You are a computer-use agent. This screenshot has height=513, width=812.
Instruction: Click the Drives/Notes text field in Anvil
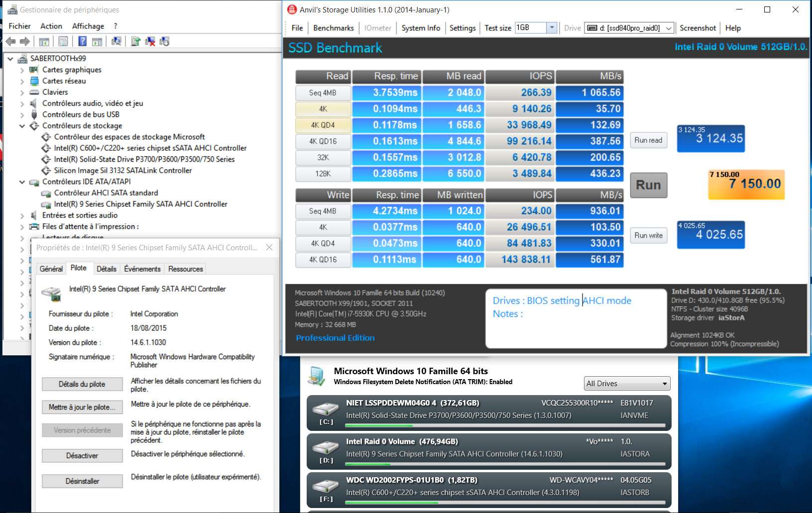[576, 318]
